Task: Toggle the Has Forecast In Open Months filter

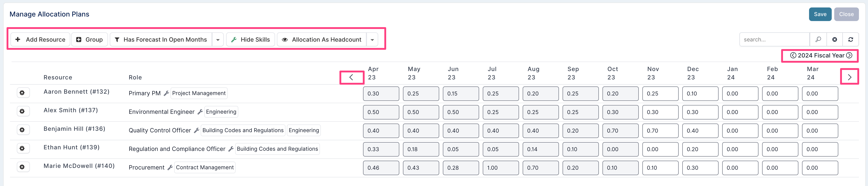Action: [161, 40]
